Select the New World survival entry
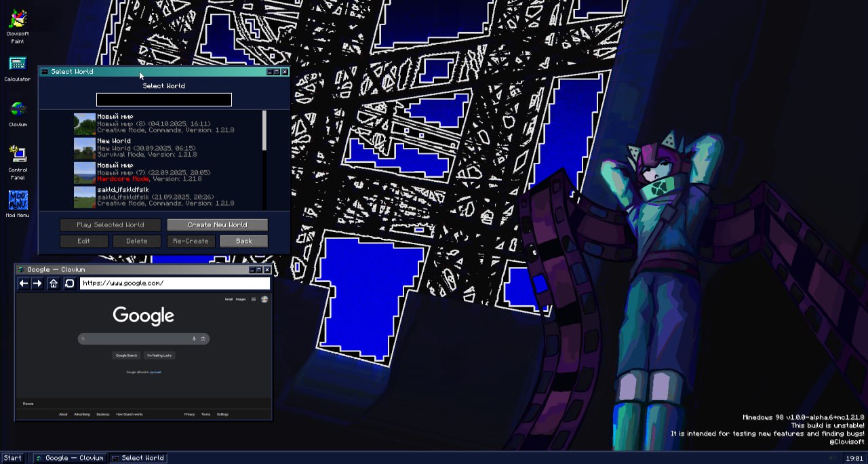 click(x=167, y=149)
